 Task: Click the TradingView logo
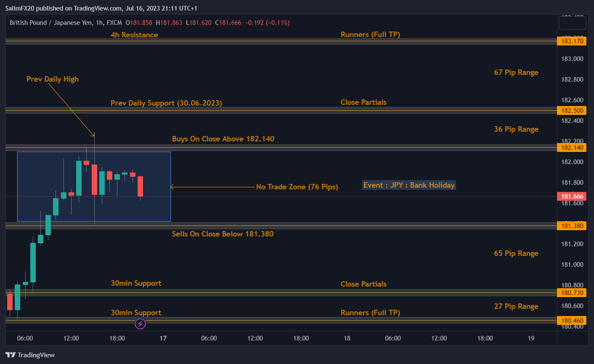pyautogui.click(x=30, y=355)
